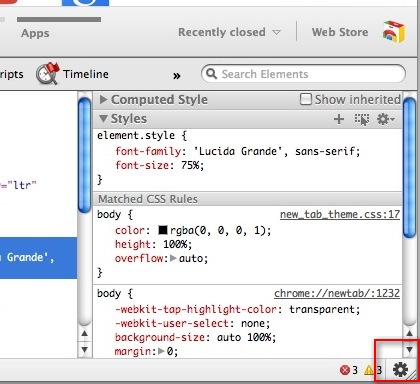
Task: Click the Matched CSS Rules header
Action: click(248, 199)
